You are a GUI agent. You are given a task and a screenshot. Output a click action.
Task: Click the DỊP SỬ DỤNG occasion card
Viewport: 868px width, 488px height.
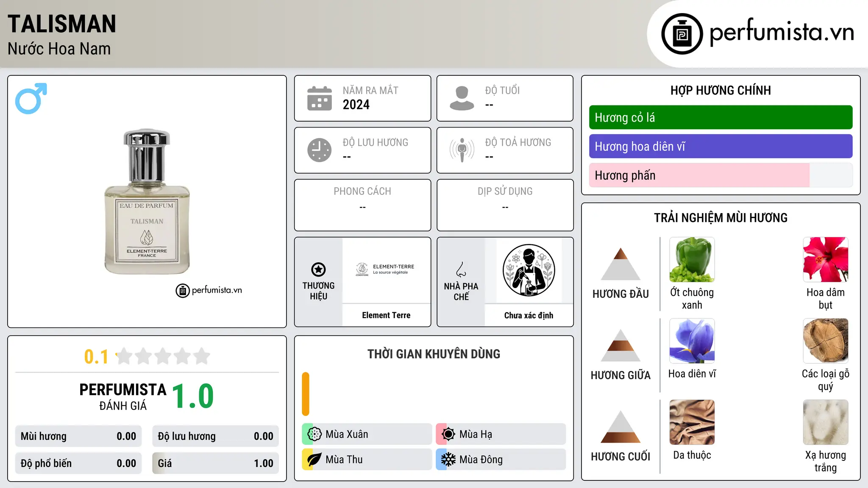tap(505, 205)
